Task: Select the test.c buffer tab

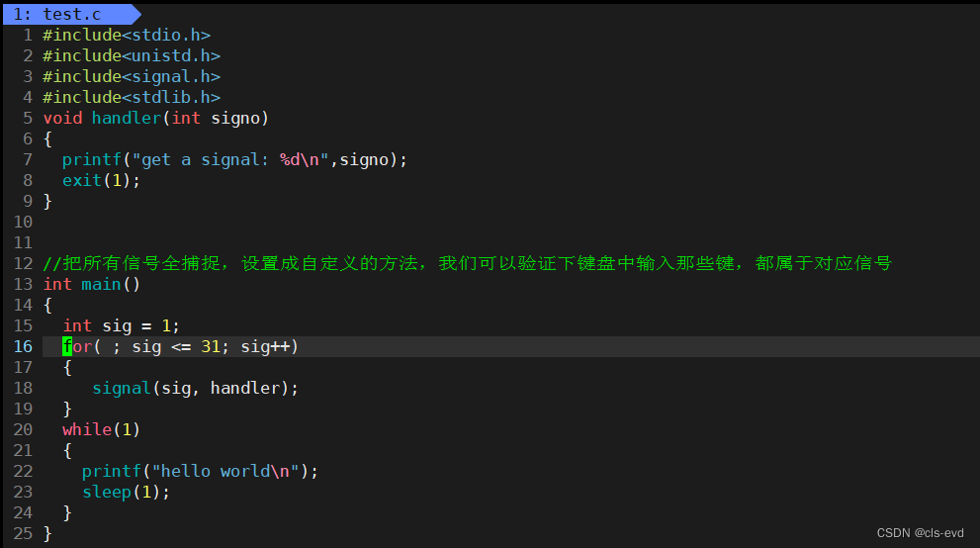Action: click(71, 14)
